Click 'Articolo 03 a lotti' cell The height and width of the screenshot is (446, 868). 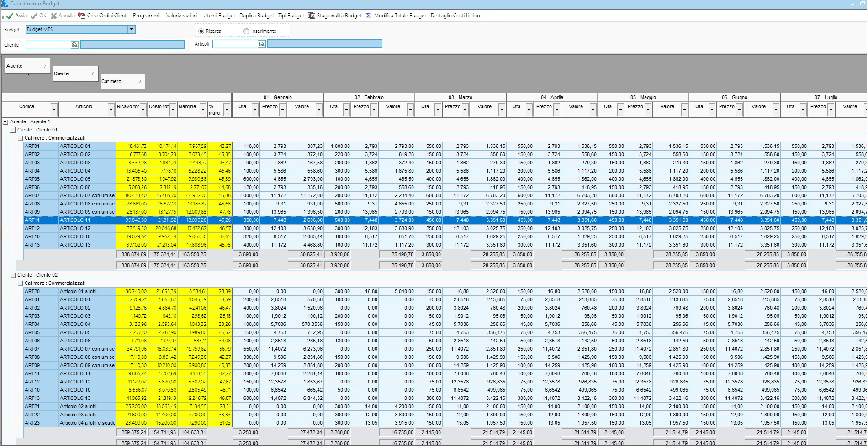click(x=87, y=415)
